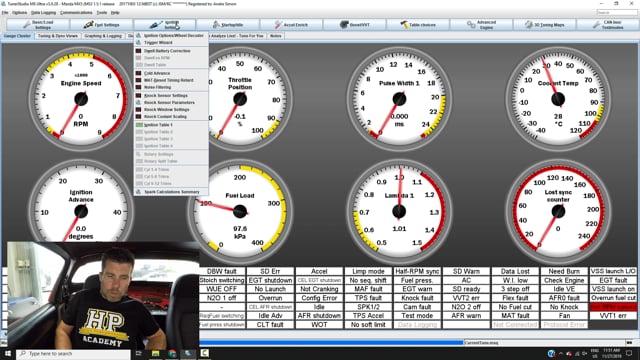Open Chrome from the taskbar
640x360 pixels.
point(172,353)
